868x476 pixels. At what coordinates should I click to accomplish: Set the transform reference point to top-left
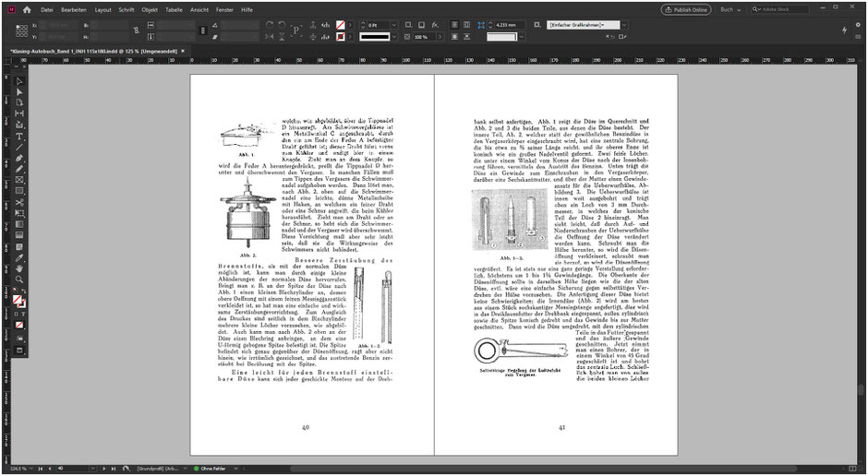(x=18, y=27)
